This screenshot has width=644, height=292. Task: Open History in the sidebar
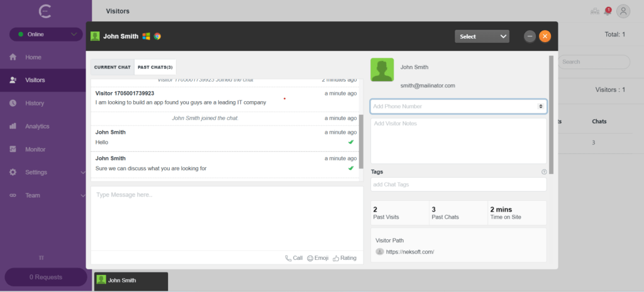click(x=35, y=104)
